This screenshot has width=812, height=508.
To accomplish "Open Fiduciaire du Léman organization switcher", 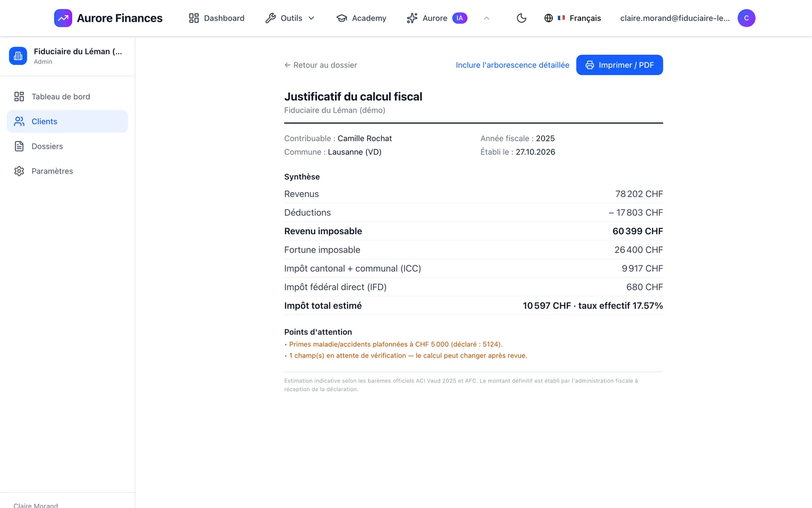I will tap(67, 56).
